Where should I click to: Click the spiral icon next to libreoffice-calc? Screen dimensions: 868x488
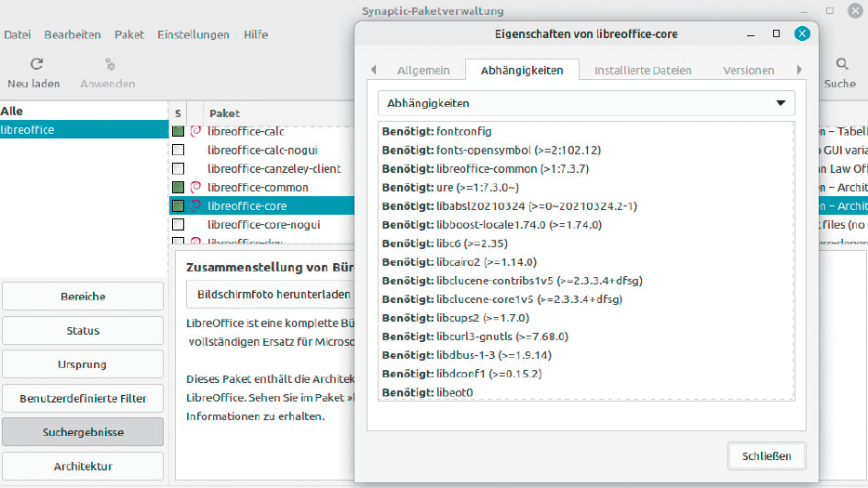point(195,131)
